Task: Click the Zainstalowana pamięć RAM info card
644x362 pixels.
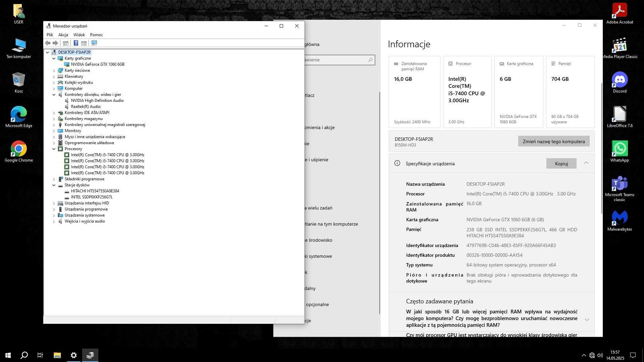Action: click(x=415, y=92)
